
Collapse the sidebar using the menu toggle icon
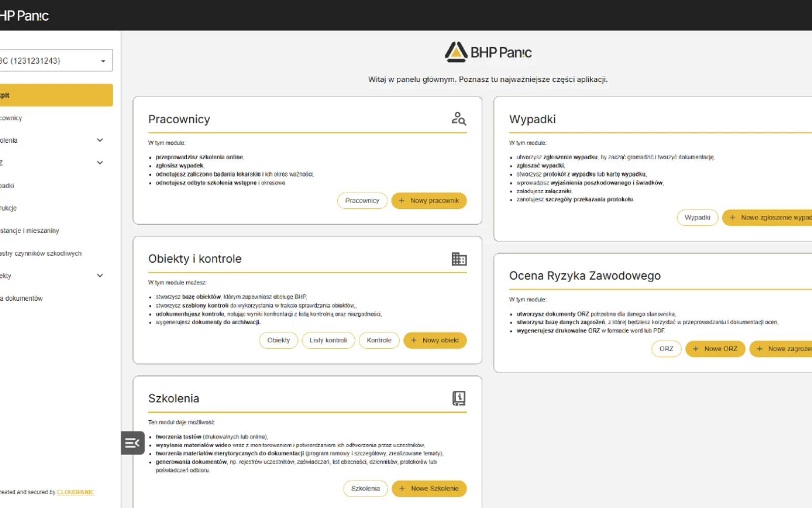coord(132,443)
